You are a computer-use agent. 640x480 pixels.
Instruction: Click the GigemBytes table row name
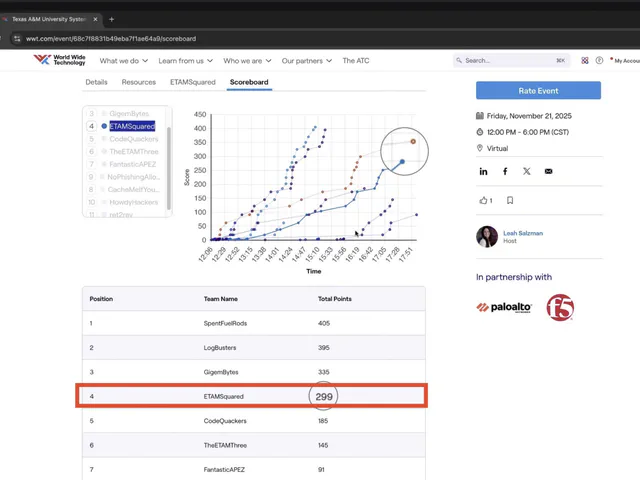click(x=221, y=372)
